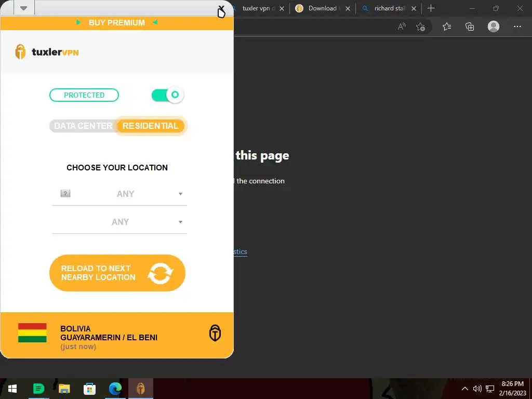Select the DATA CENTER mode
Image resolution: width=532 pixels, height=399 pixels.
tap(83, 126)
